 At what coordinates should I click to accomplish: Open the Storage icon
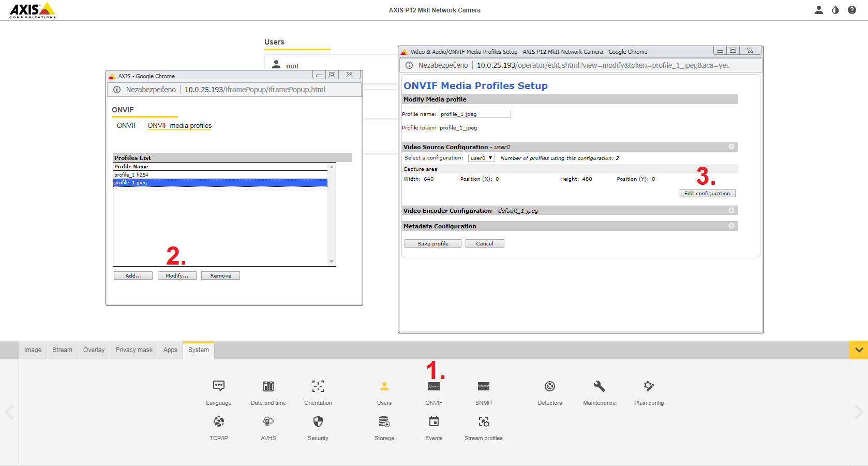384,422
